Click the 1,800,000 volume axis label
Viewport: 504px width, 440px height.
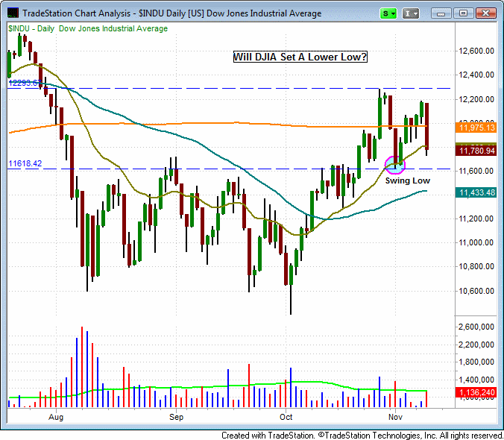[x=476, y=362]
